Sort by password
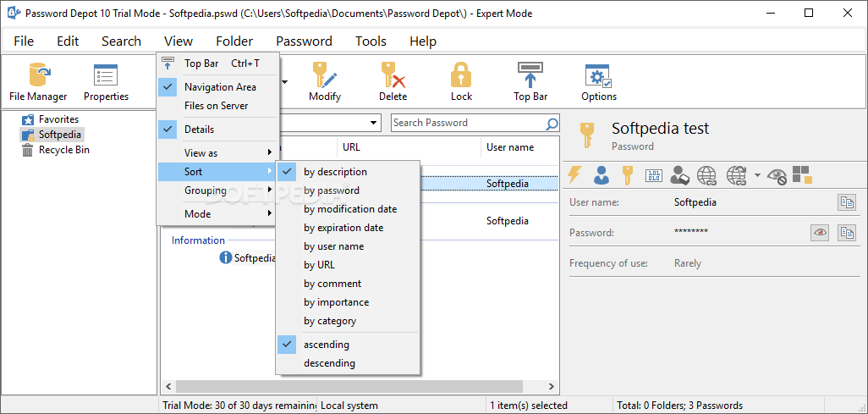The image size is (868, 414). click(348, 190)
